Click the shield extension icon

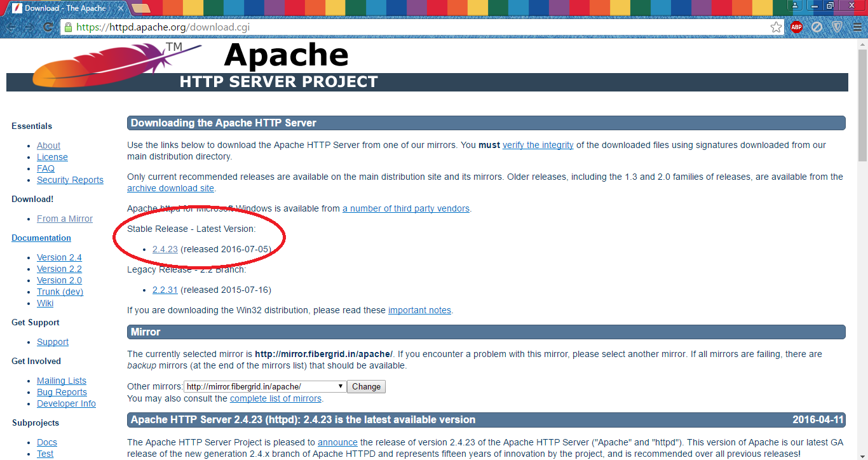point(837,27)
